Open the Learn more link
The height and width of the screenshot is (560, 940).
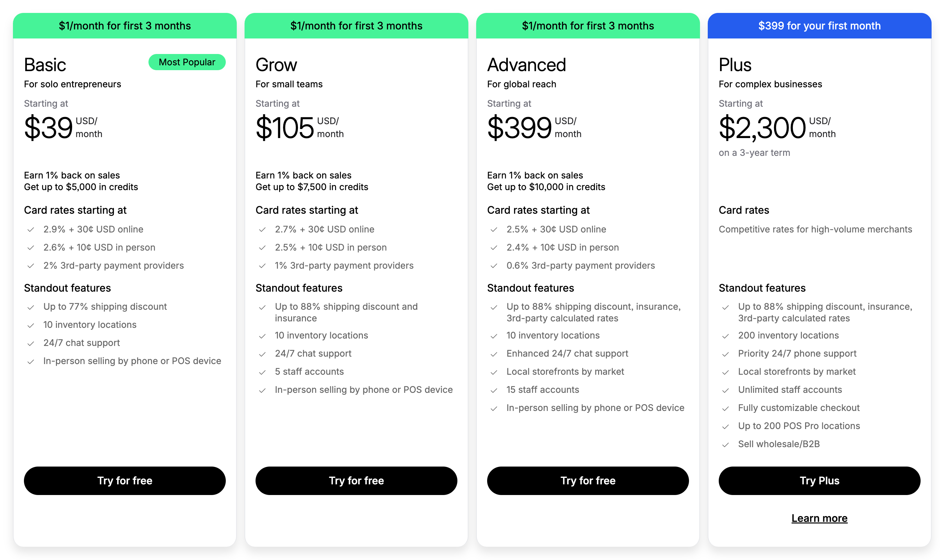[x=819, y=518]
